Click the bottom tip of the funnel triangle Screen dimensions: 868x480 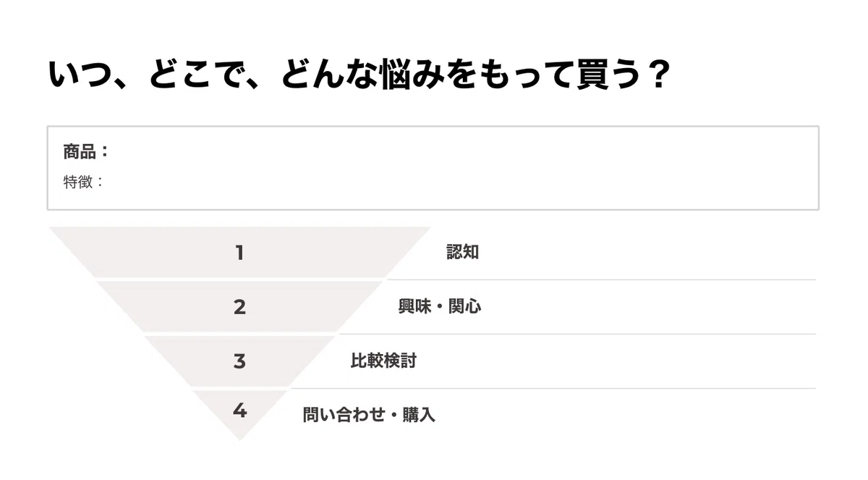click(x=240, y=437)
